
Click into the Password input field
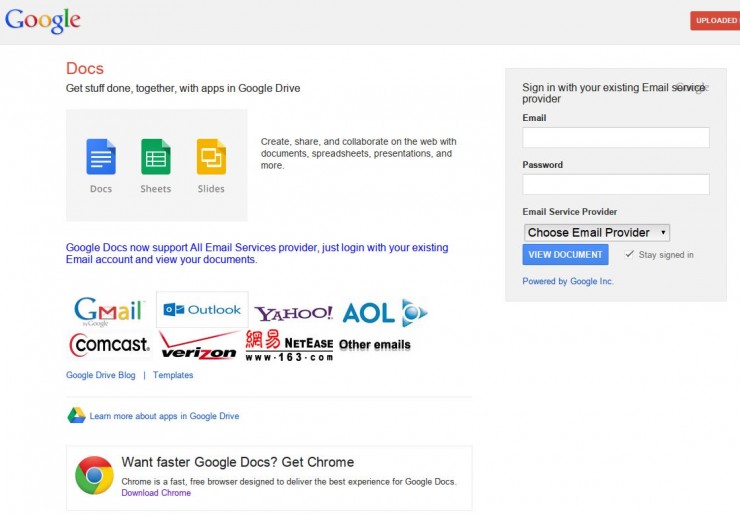pyautogui.click(x=615, y=184)
